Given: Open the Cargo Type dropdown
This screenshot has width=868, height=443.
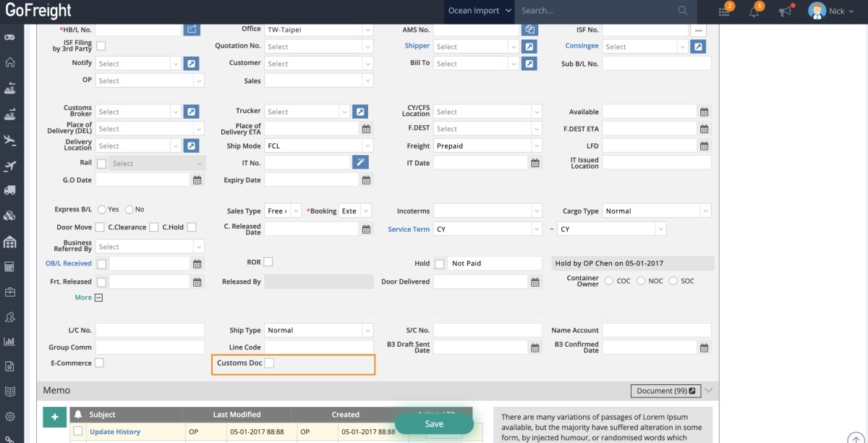Looking at the screenshot, I should pyautogui.click(x=657, y=211).
